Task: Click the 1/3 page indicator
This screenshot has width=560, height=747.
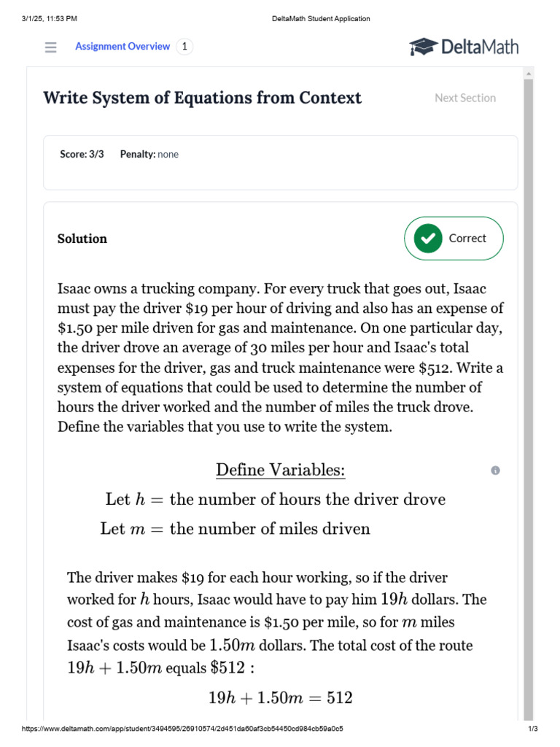Action: coord(532,729)
